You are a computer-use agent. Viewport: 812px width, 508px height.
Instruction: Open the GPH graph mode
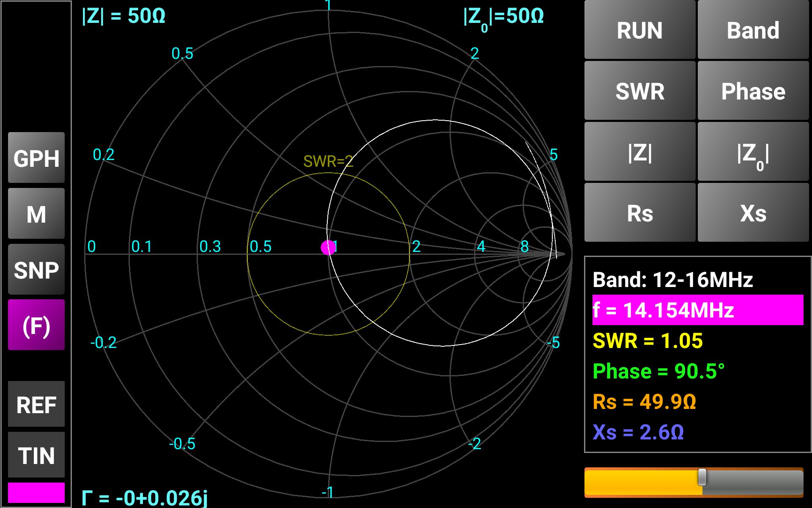(36, 158)
